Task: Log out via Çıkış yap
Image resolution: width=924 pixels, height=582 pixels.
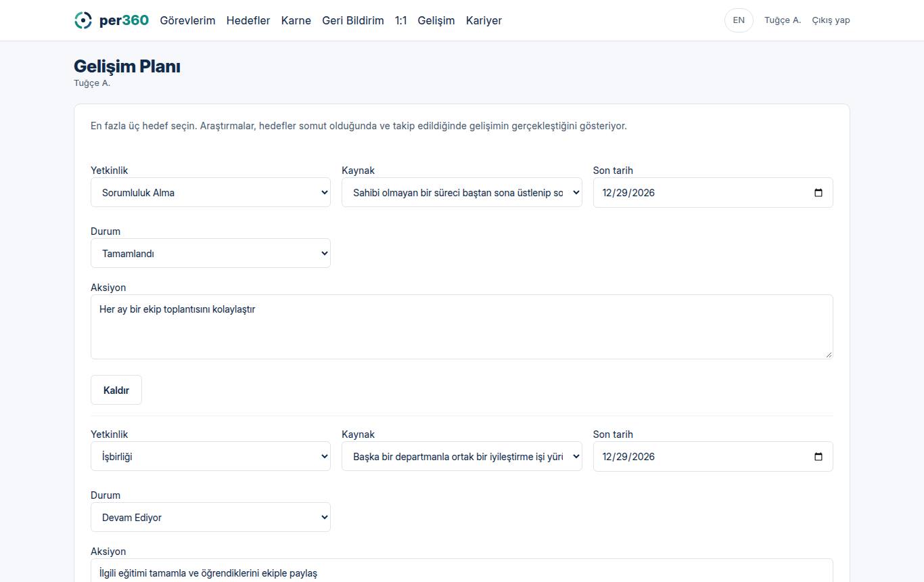Action: [831, 20]
